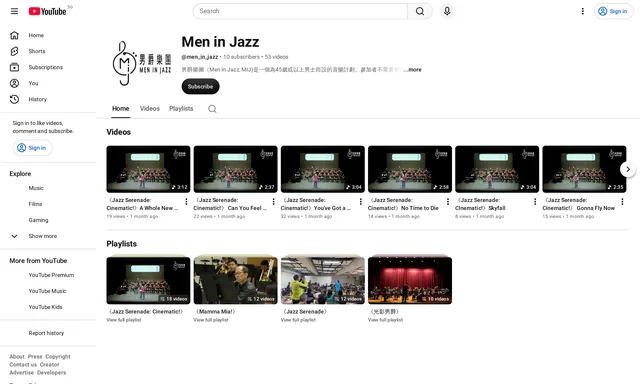This screenshot has width=640, height=384.
Task: Open options menu for Skyfall video
Action: [535, 202]
